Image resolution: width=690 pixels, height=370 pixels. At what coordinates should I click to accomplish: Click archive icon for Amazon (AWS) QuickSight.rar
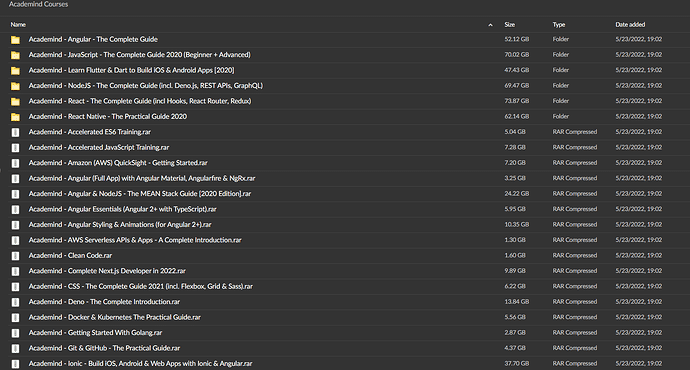click(15, 163)
